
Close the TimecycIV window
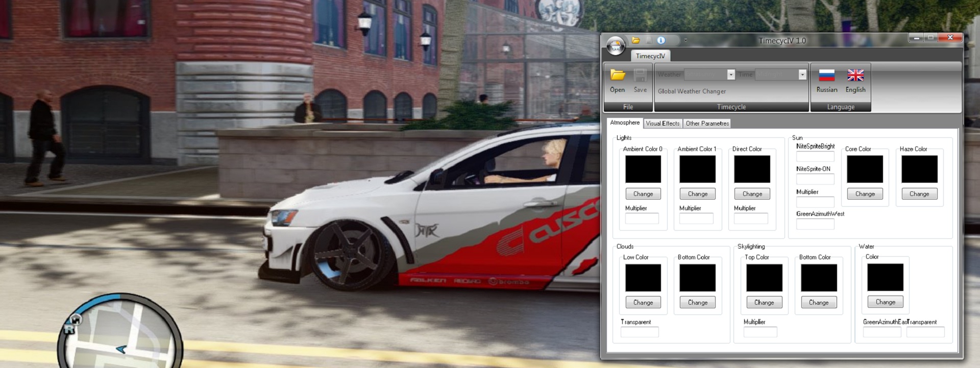click(x=950, y=38)
